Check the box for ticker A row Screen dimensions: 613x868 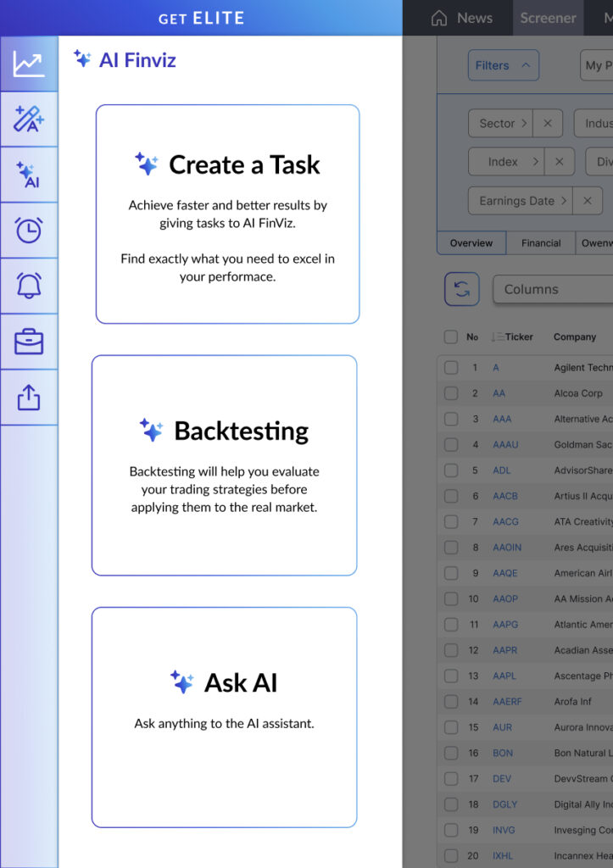point(451,368)
